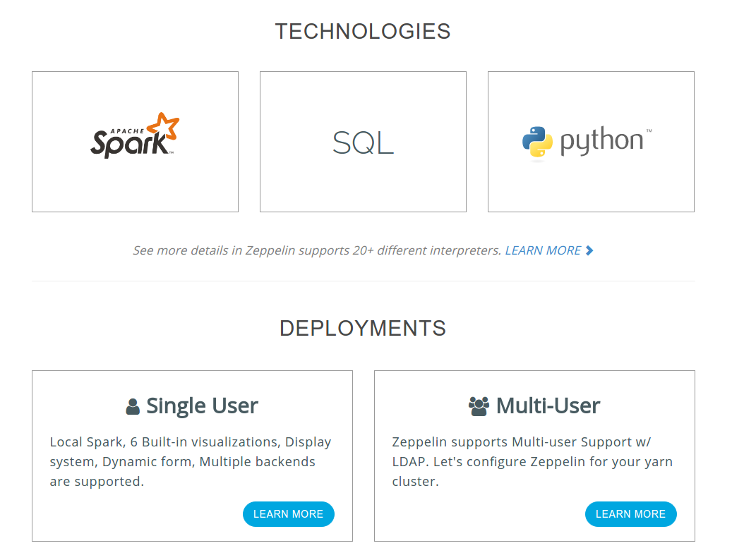Screen dimensions: 732x560
Task: Click the Local Spark description paragraph
Action: pyautogui.click(x=191, y=462)
